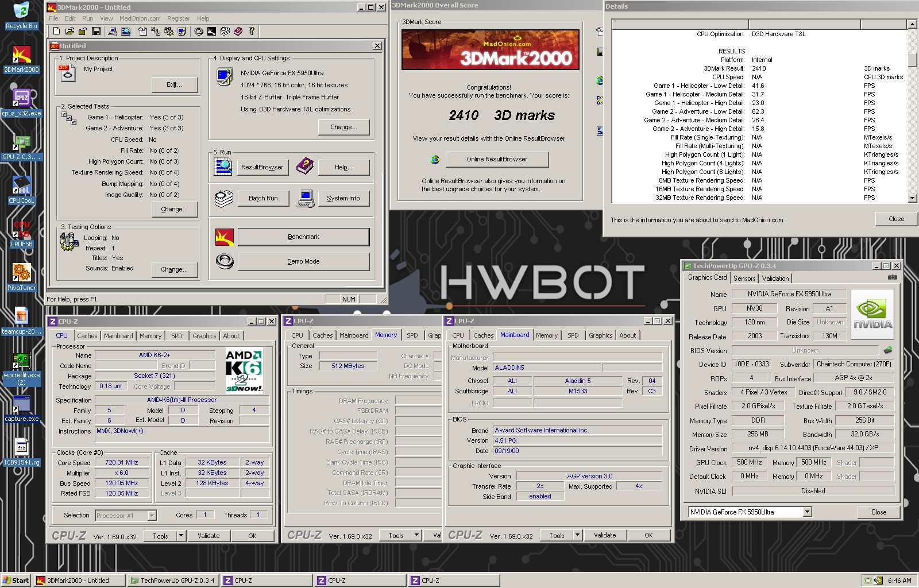
Task: Click the Demo Mode button
Action: pyautogui.click(x=303, y=261)
